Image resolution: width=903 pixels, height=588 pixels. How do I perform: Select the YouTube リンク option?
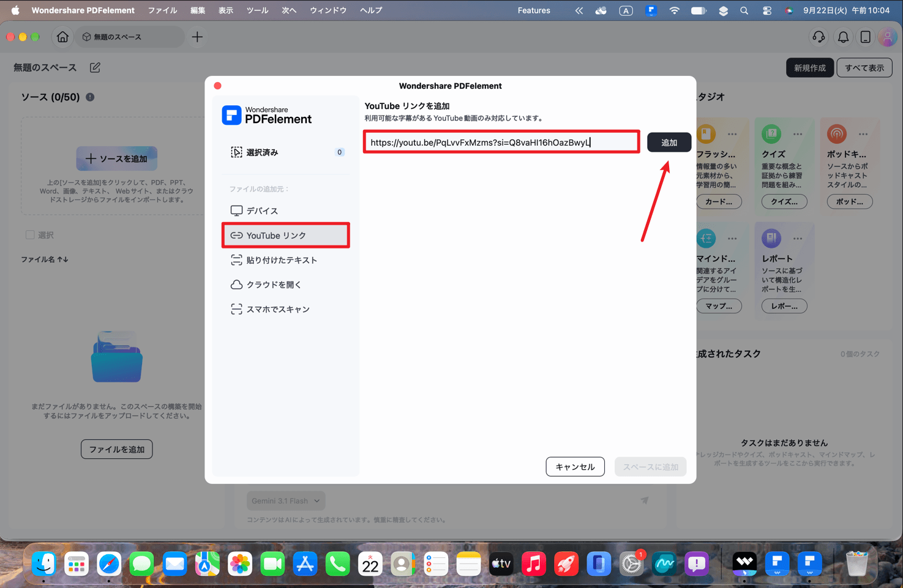pyautogui.click(x=286, y=236)
